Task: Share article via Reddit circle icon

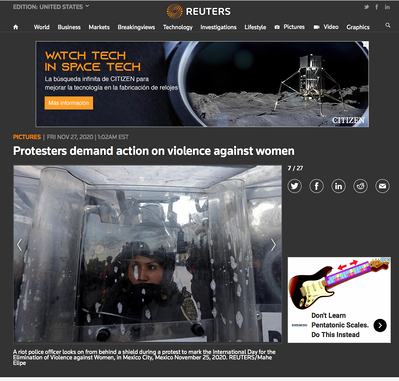Action: tap(360, 186)
